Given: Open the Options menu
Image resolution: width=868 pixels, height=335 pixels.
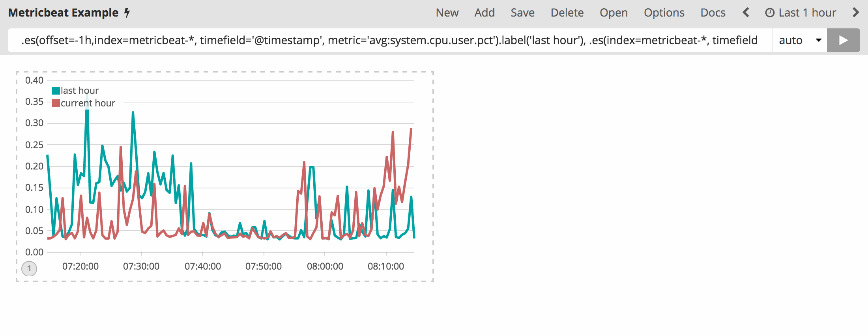Looking at the screenshot, I should pyautogui.click(x=664, y=13).
